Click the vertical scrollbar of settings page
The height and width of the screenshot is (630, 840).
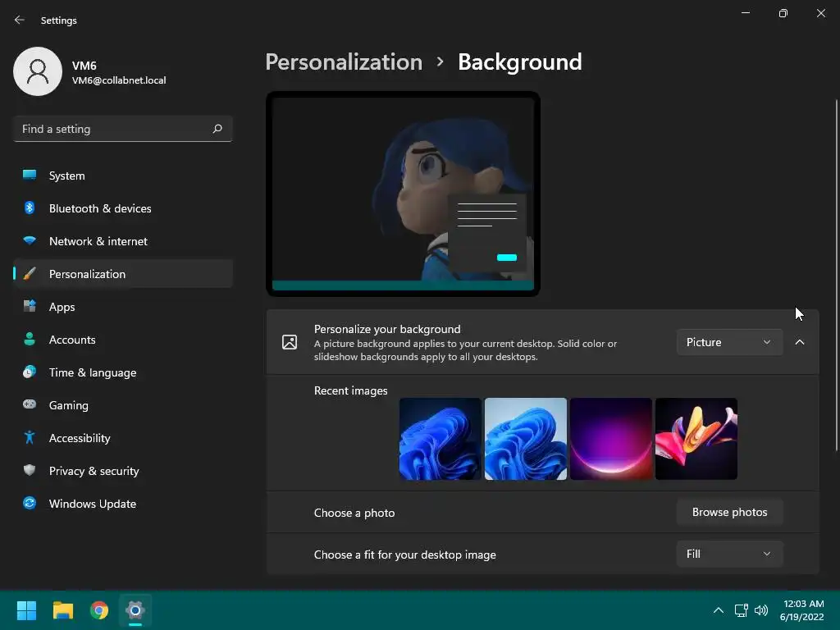836,275
